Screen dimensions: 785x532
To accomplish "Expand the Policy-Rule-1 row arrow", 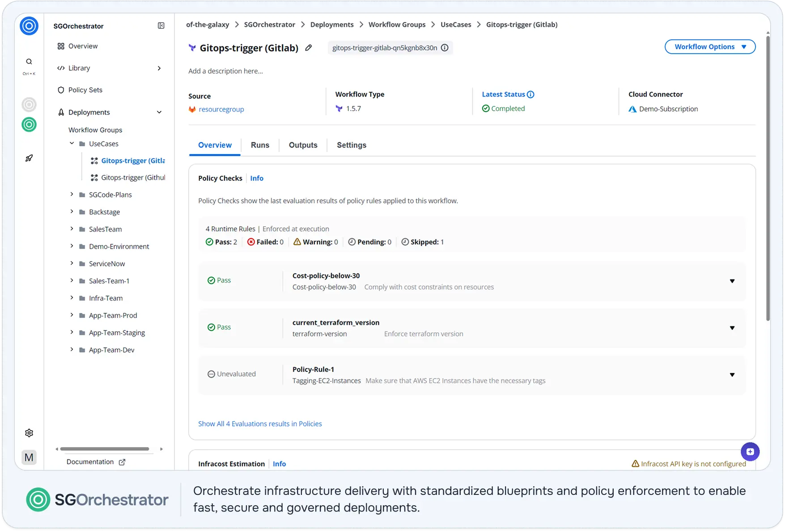I will tap(732, 375).
